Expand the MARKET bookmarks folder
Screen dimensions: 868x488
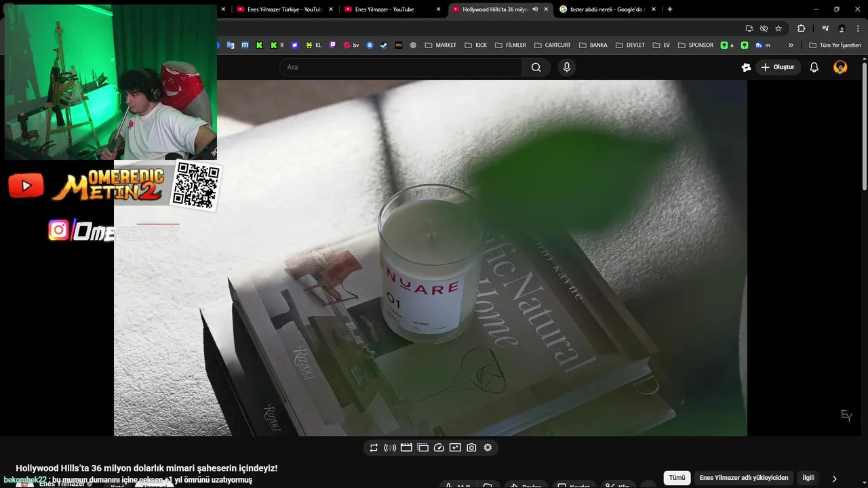point(440,45)
